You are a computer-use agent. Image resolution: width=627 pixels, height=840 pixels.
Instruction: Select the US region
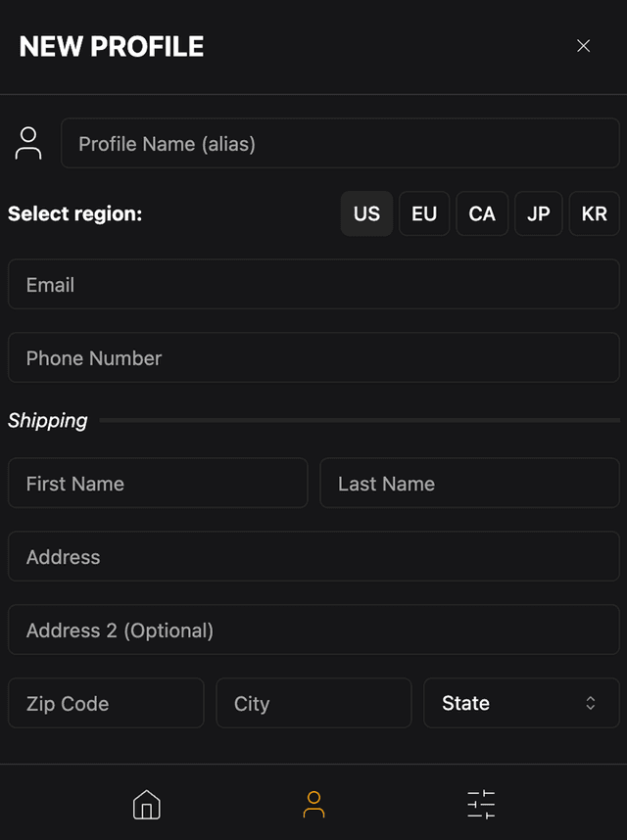pos(366,213)
